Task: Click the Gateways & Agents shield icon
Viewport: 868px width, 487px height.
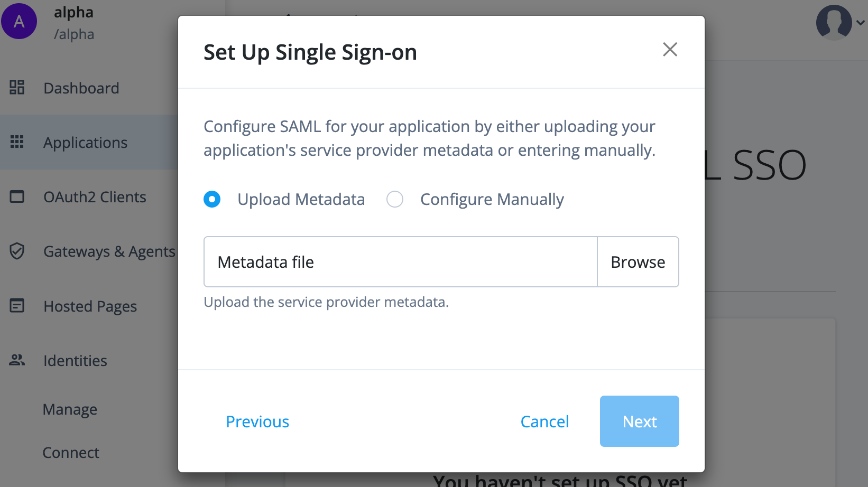Action: pos(16,251)
